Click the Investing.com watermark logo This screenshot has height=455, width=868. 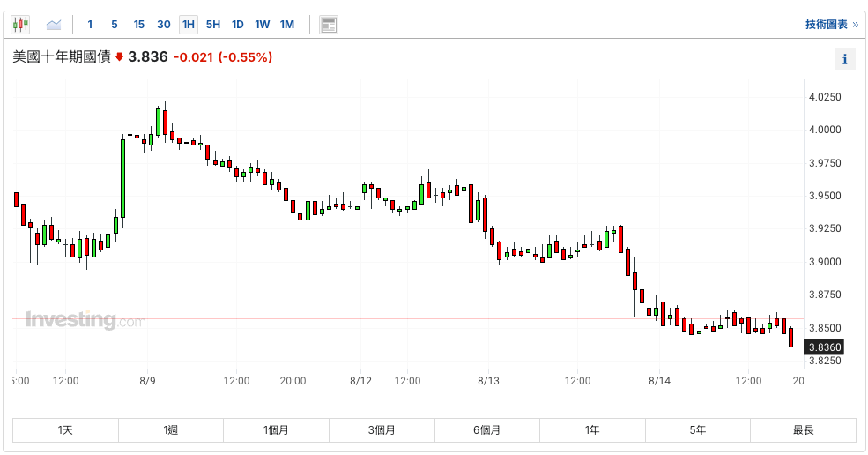[x=85, y=320]
